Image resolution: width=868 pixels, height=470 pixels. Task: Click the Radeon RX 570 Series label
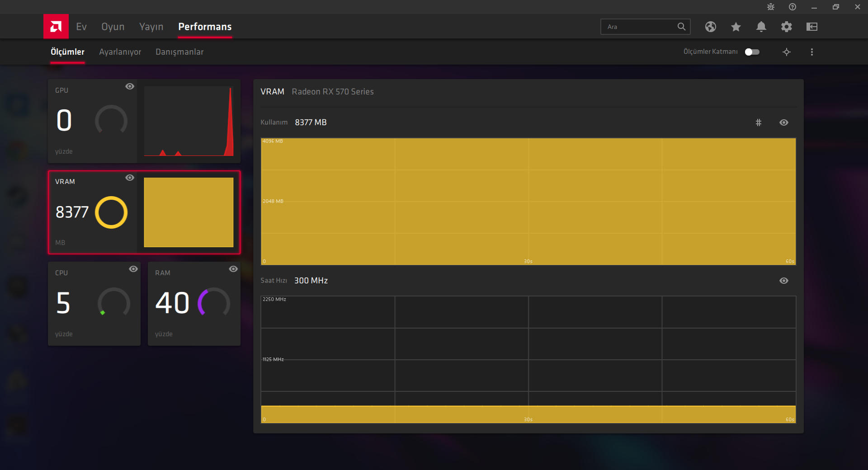point(333,92)
